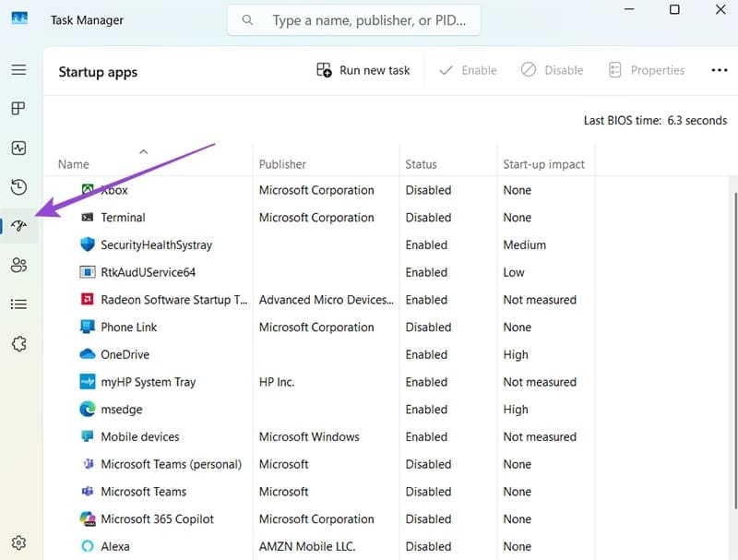Disable the selected startup app
The image size is (738, 560).
point(552,69)
